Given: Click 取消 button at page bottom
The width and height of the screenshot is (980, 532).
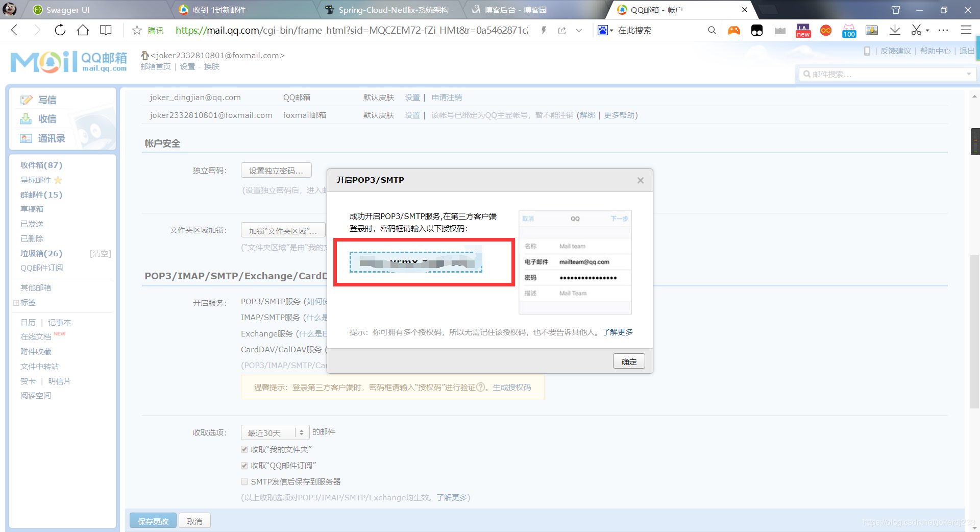Looking at the screenshot, I should click(194, 521).
